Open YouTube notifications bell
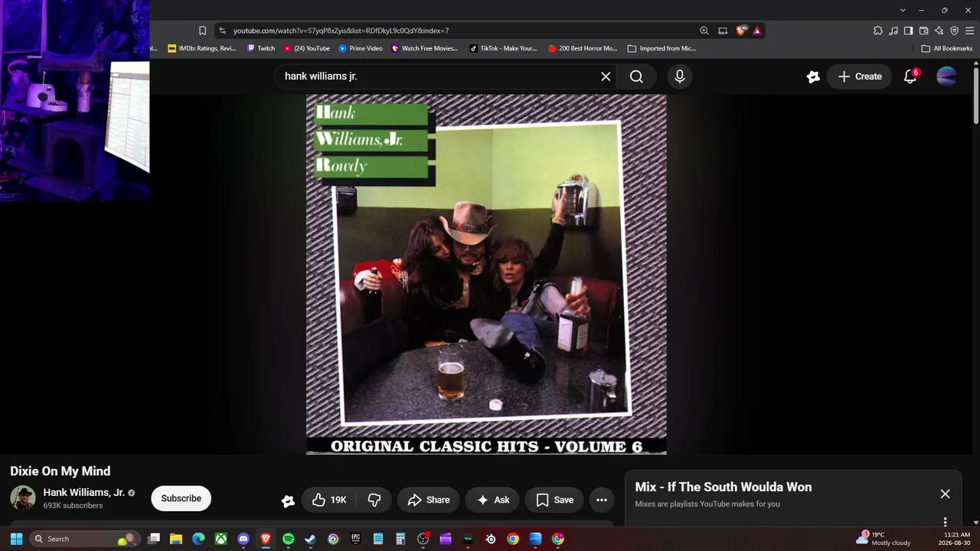This screenshot has width=980, height=551. point(910,77)
